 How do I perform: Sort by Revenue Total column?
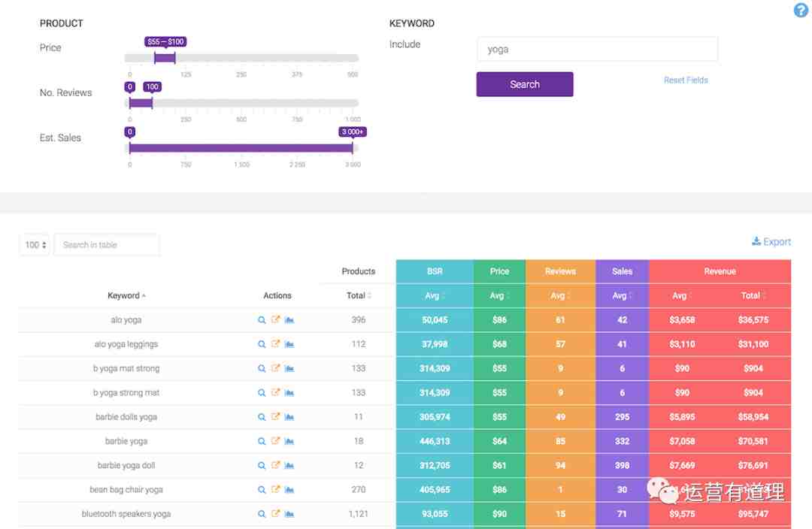(x=753, y=295)
